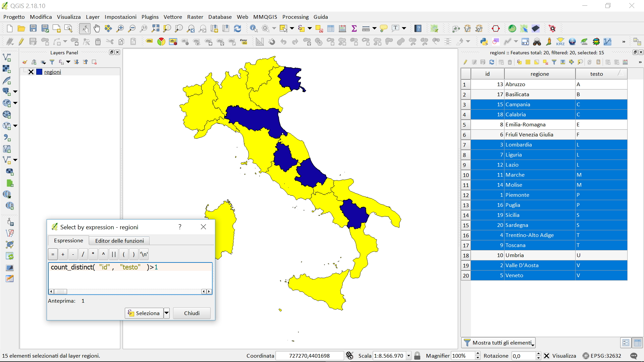
Task: Open the Scala scale dropdown
Action: coord(409,356)
